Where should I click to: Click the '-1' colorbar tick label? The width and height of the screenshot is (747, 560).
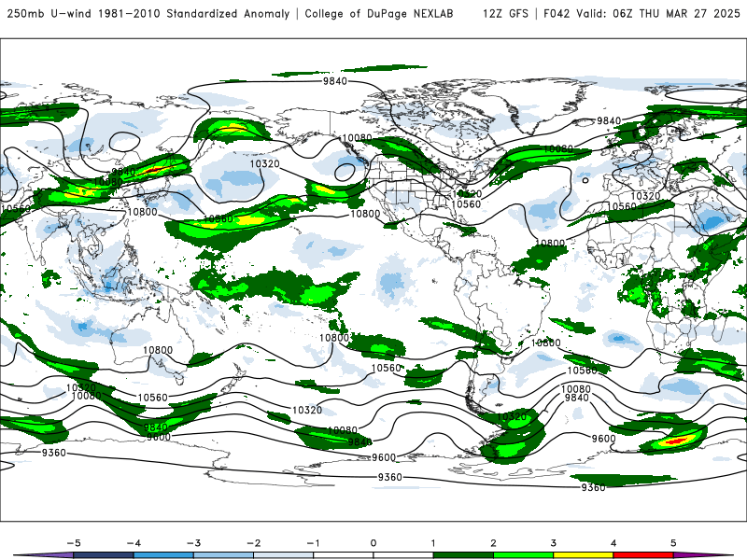click(x=313, y=543)
